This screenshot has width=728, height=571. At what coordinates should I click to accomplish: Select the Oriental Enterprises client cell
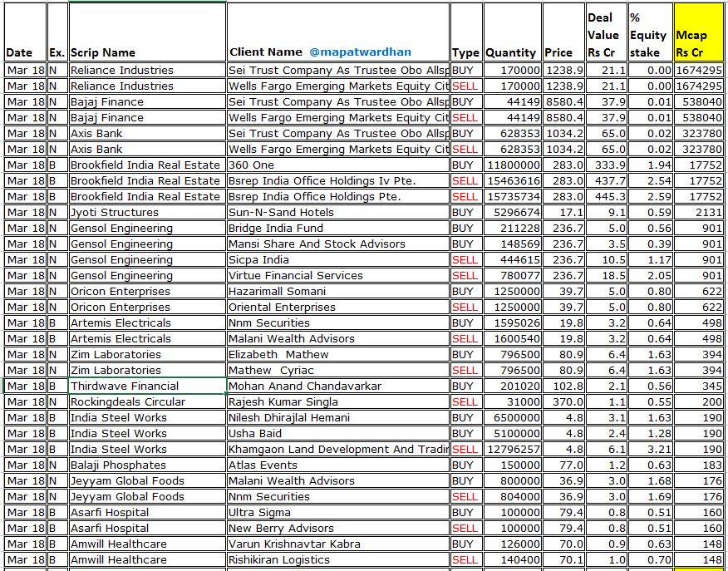point(338,308)
